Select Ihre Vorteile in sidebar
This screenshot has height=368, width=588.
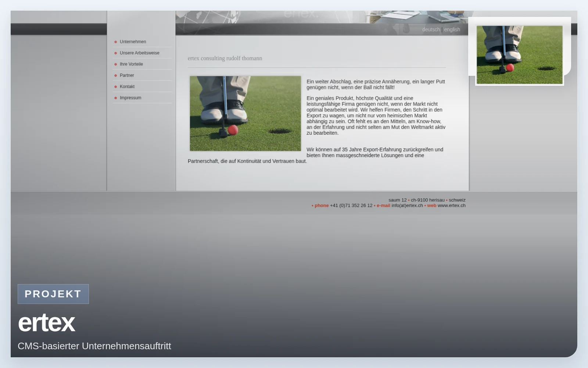pos(131,64)
